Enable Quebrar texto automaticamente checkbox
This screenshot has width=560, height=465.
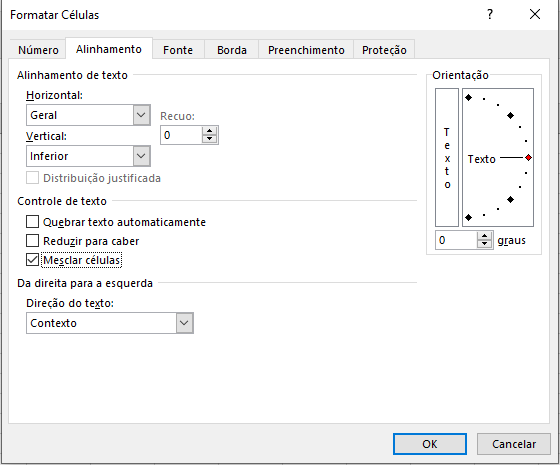pos(32,222)
